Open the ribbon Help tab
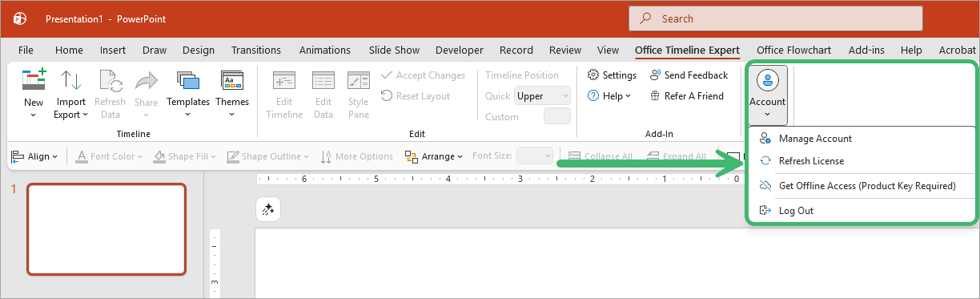 [911, 50]
